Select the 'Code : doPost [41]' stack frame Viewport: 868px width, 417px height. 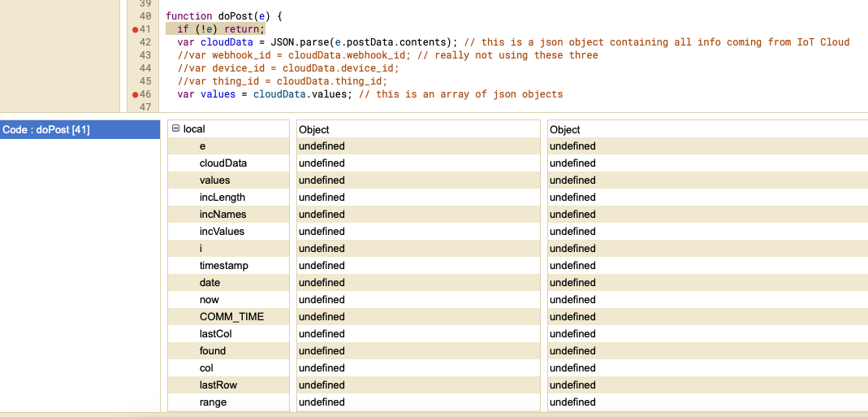pyautogui.click(x=80, y=129)
